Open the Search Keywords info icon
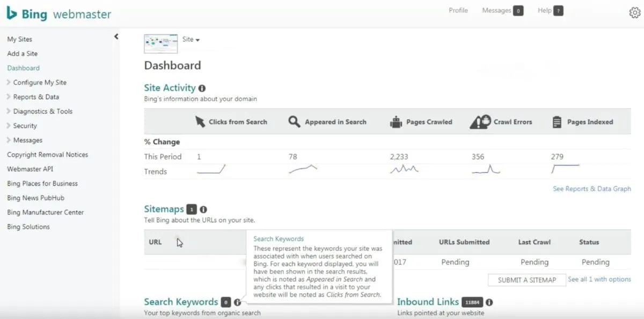Viewport: 644px width, 319px height. [x=238, y=302]
